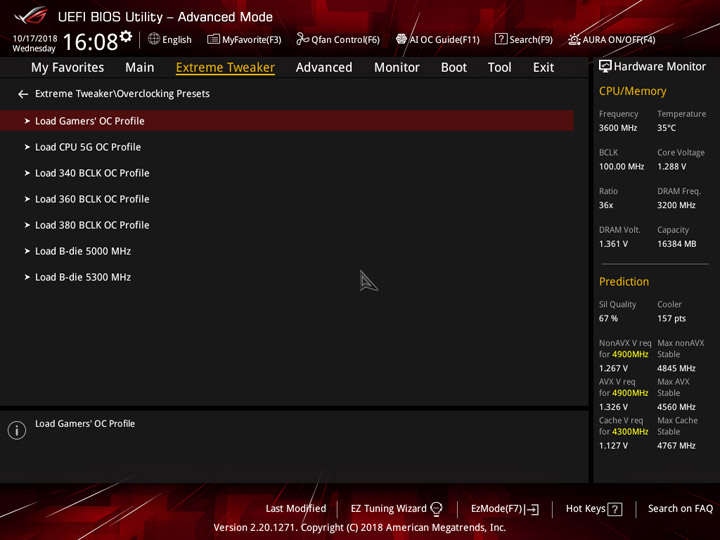720x540 pixels.
Task: Click the Hardware Monitor display icon
Action: point(605,66)
